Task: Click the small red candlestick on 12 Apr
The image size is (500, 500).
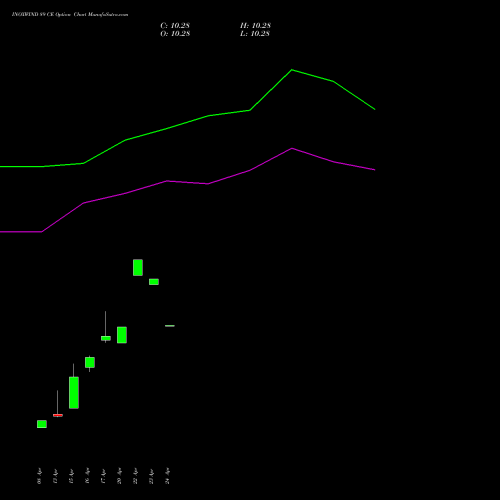Action: point(58,415)
